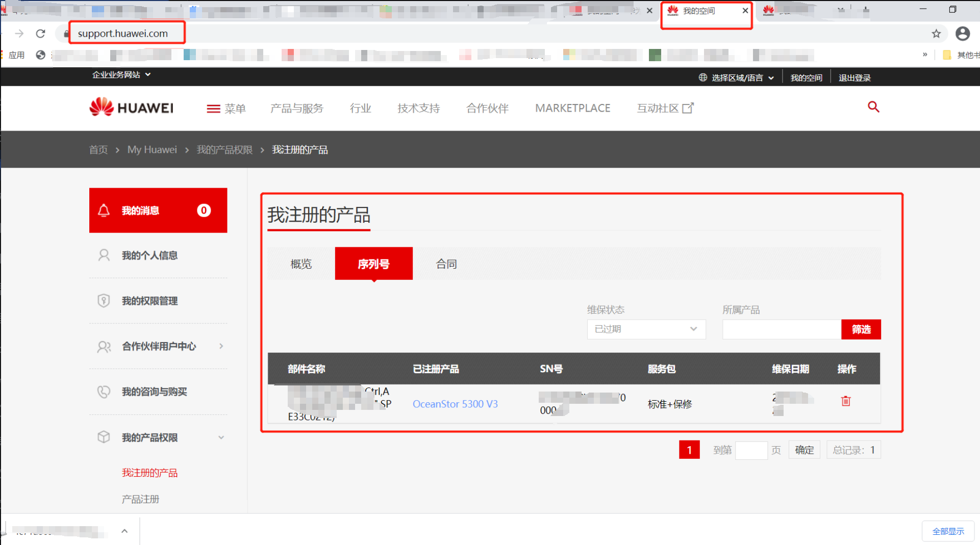Click the 标准+保修 service package cell
Screen dimensions: 980x545
[670, 404]
